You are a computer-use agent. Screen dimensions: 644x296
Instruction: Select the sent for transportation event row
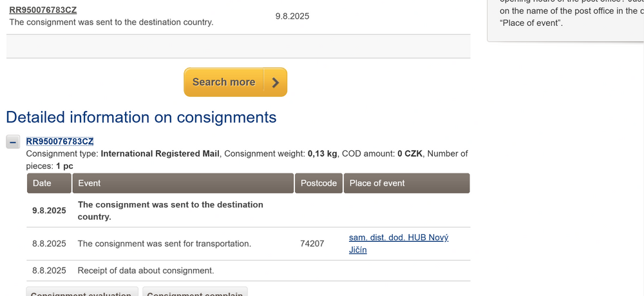pyautogui.click(x=164, y=244)
